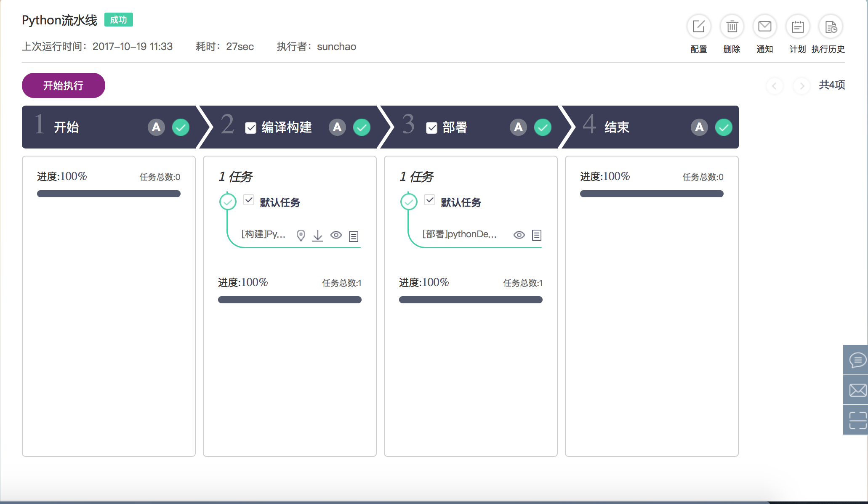The height and width of the screenshot is (504, 868).
Task: Click the progress bar in 开始 panel
Action: pos(109,194)
